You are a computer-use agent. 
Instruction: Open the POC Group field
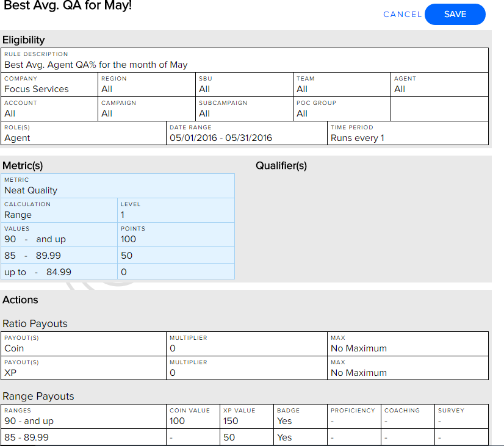pyautogui.click(x=342, y=109)
